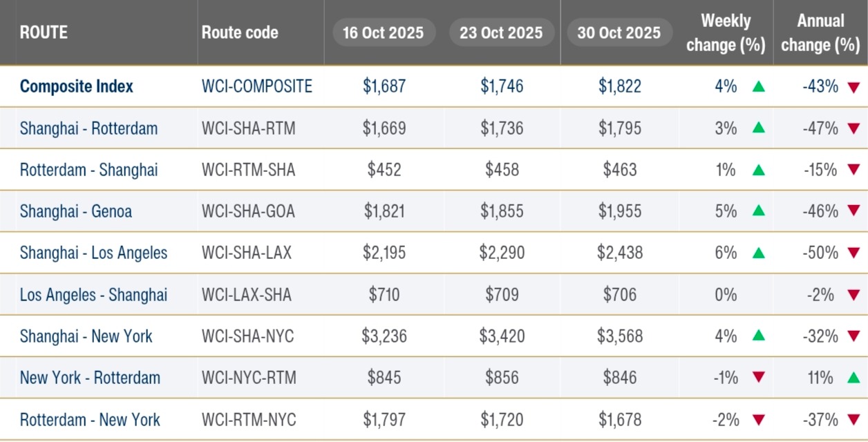Click red weekly arrow for New York - Rotterdam
This screenshot has width=868, height=442.
[x=759, y=378]
